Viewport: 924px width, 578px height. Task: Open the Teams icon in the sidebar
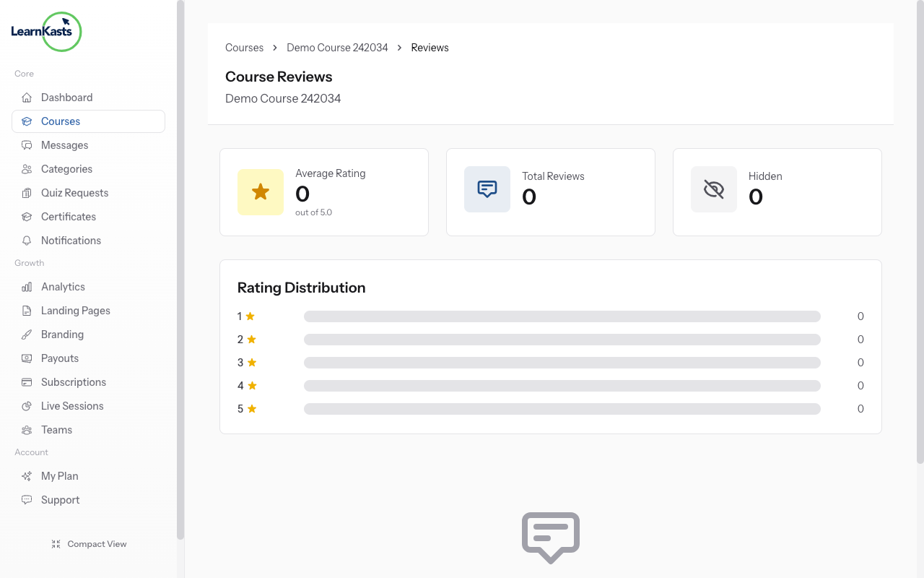coord(27,429)
